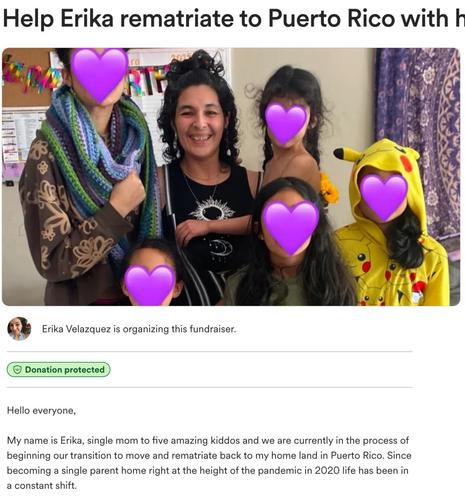Click the purple heart inside the Pikachu hood
465x496 pixels.
click(384, 197)
